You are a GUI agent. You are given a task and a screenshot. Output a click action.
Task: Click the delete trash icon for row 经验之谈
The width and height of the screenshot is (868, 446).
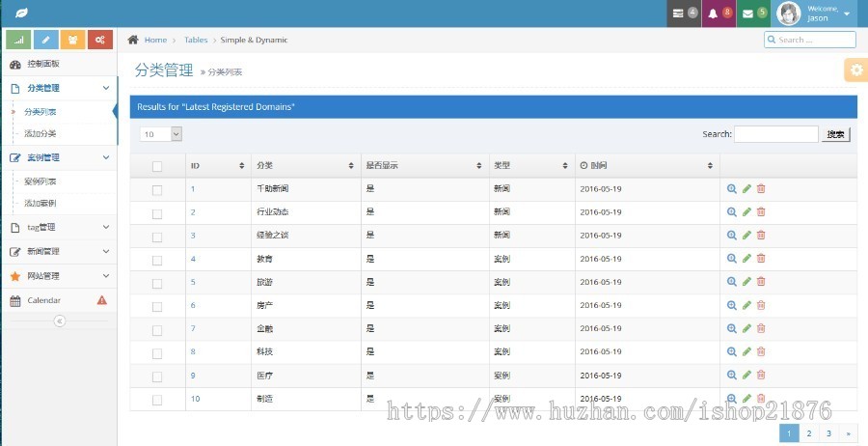click(761, 236)
